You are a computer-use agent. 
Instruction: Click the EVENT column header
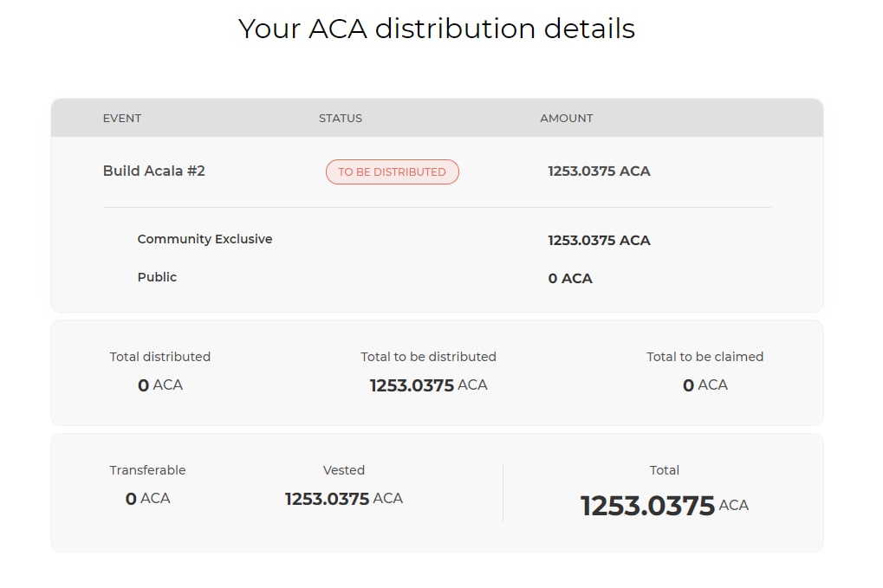121,118
